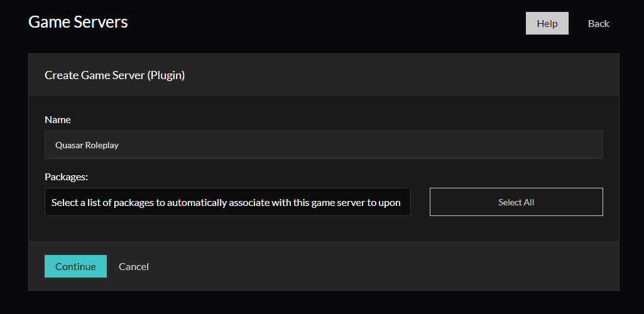Click the Help button

pyautogui.click(x=547, y=23)
